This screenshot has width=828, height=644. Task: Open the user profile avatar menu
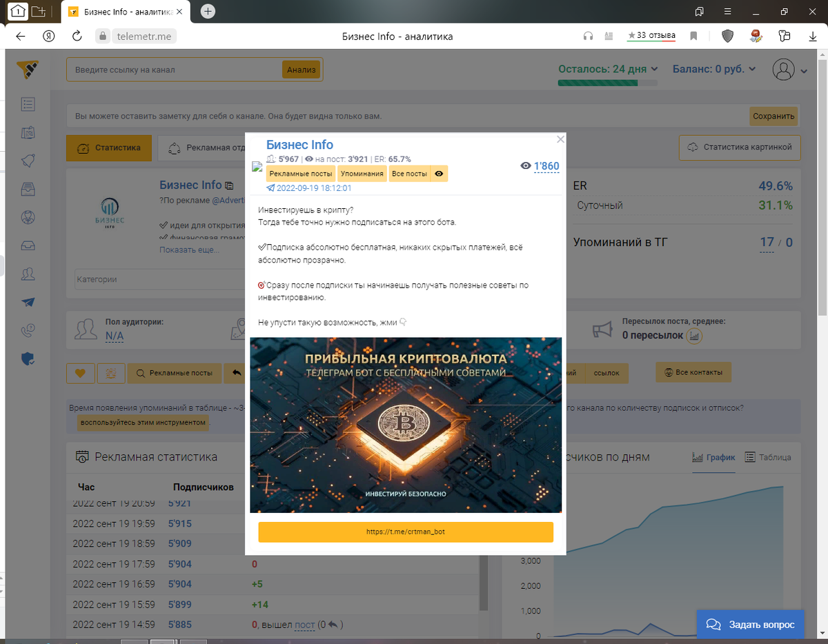pos(789,70)
